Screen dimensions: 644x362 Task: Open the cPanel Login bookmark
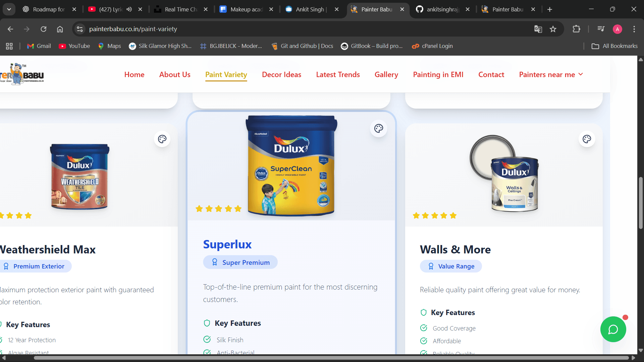pos(432,46)
